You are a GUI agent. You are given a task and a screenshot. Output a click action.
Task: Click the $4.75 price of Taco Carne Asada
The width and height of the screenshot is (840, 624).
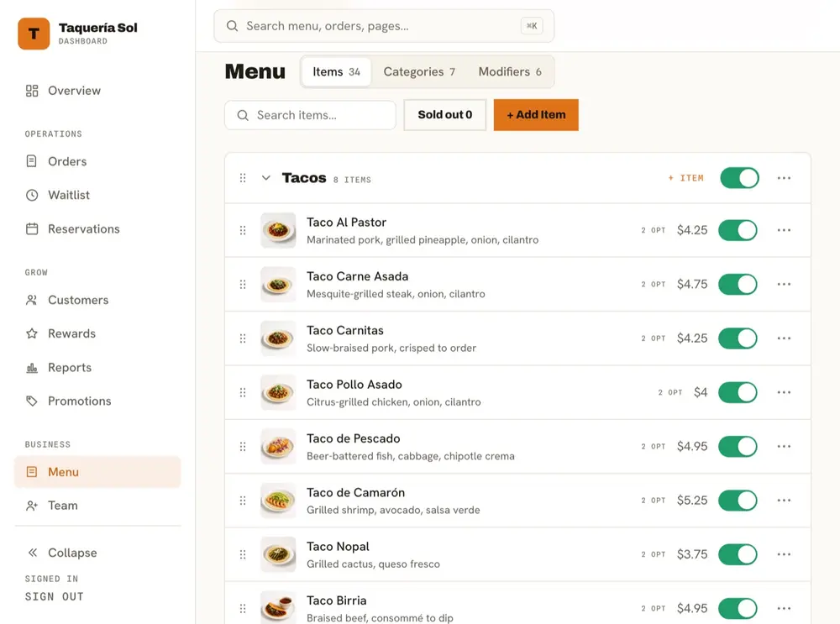[692, 285]
